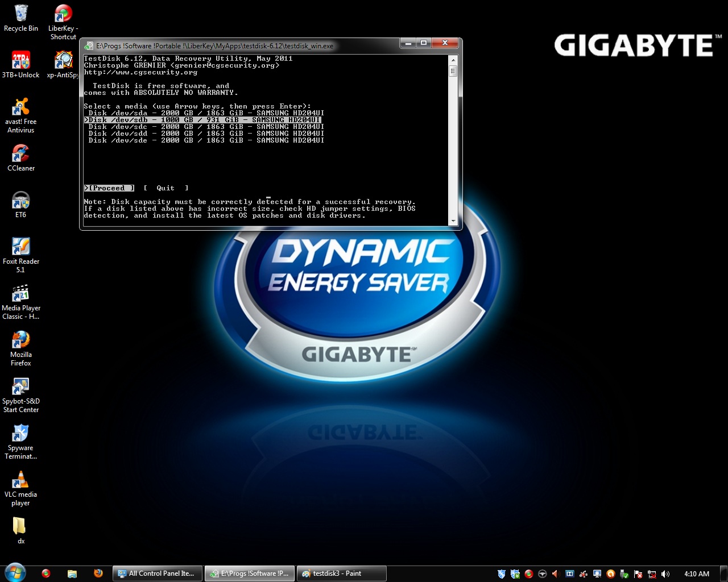Click the Show Desktop button at taskbar end
The height and width of the screenshot is (582, 728).
point(723,573)
